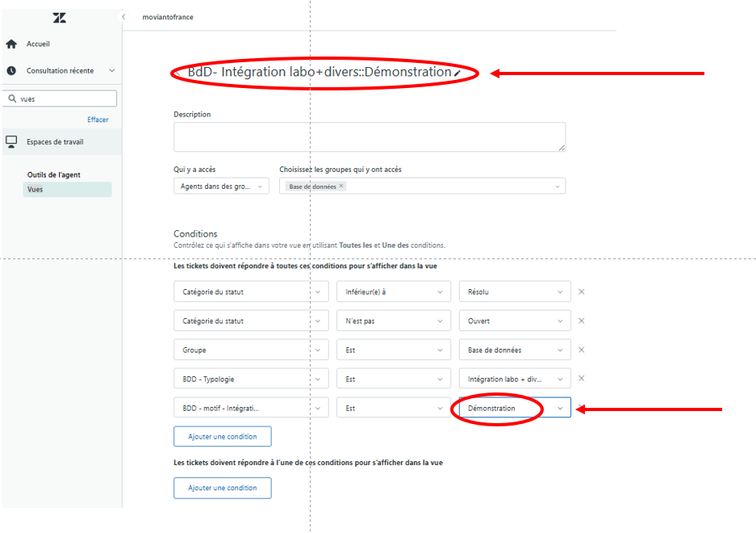Collapse the sidebar with the top chevron
The image size is (756, 533).
[x=123, y=17]
